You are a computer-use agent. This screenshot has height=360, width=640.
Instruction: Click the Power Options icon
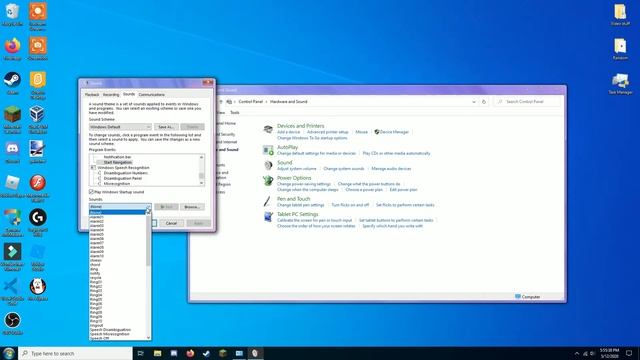click(x=268, y=180)
